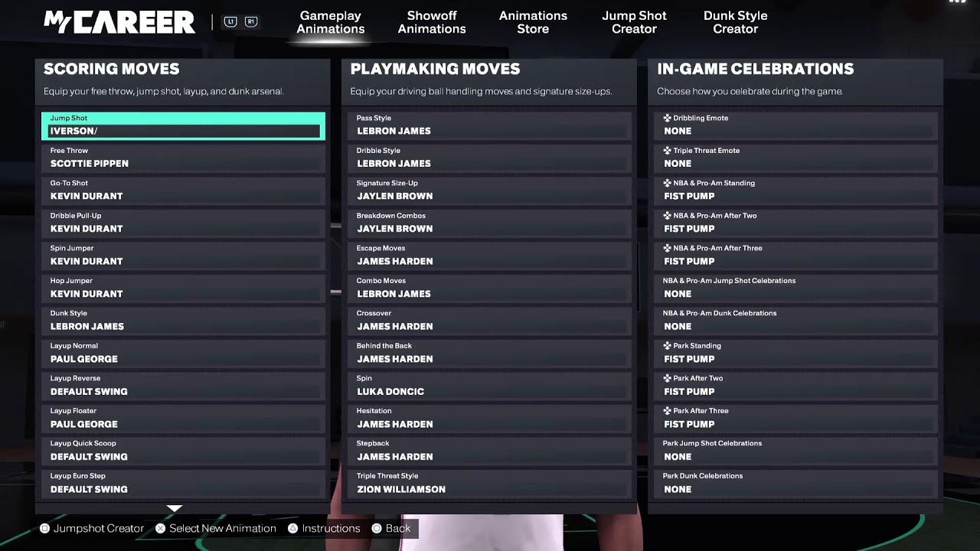
Task: Open the Gameplay Animations tab
Action: pyautogui.click(x=331, y=22)
